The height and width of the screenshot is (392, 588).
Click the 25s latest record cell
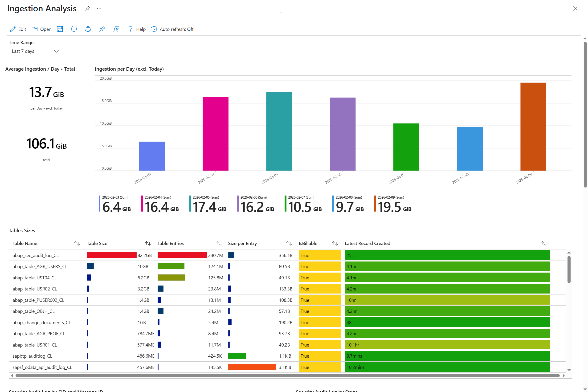click(447, 255)
